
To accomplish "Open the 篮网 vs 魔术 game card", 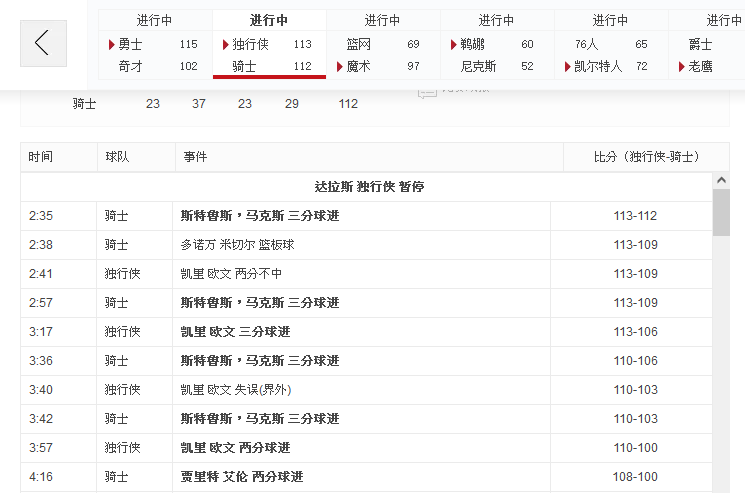I will (x=383, y=44).
